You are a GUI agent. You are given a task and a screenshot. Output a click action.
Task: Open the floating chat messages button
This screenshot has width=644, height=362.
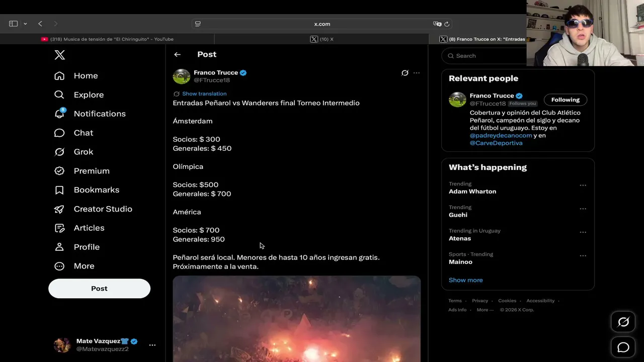click(x=623, y=347)
